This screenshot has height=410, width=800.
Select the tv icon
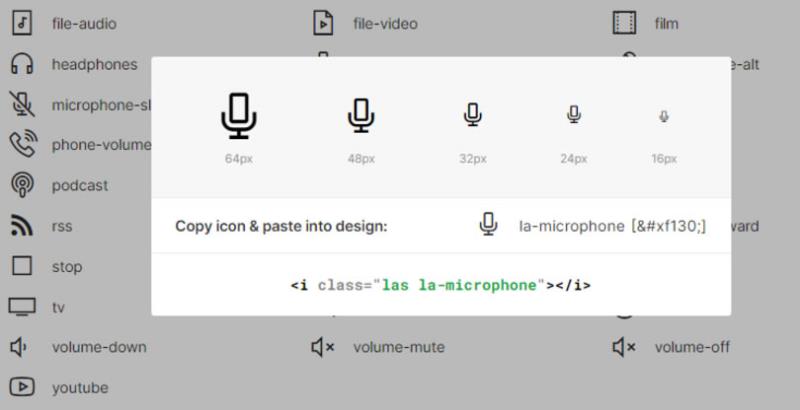click(22, 307)
